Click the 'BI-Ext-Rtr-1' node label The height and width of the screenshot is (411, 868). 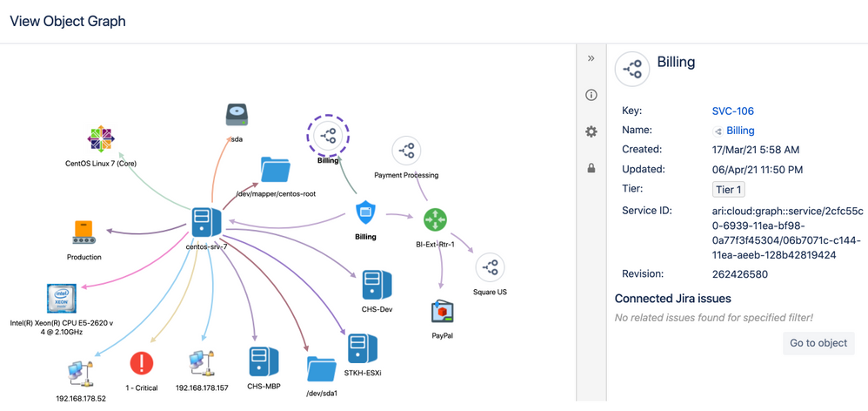435,244
